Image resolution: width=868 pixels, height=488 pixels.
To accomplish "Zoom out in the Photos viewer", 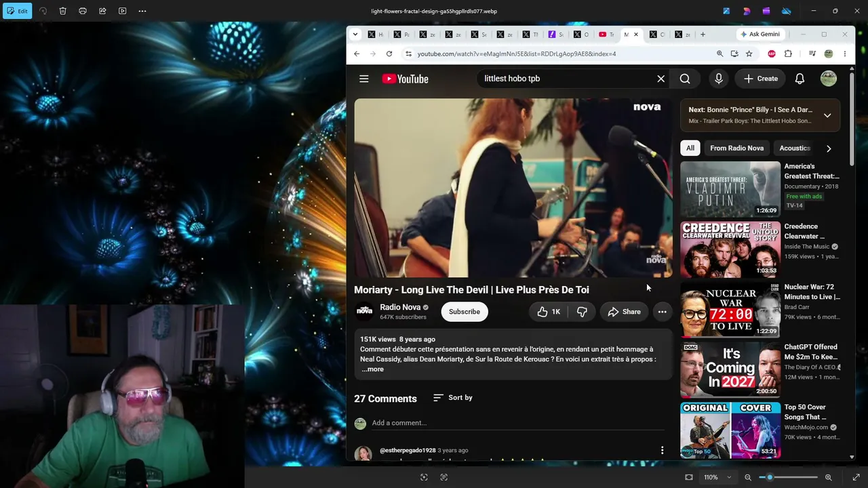I will tap(748, 477).
